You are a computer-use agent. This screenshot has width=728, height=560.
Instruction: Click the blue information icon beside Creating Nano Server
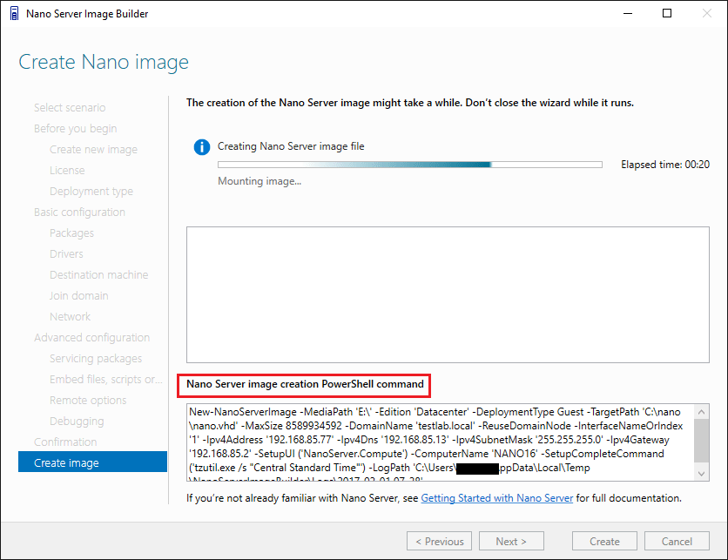(201, 146)
